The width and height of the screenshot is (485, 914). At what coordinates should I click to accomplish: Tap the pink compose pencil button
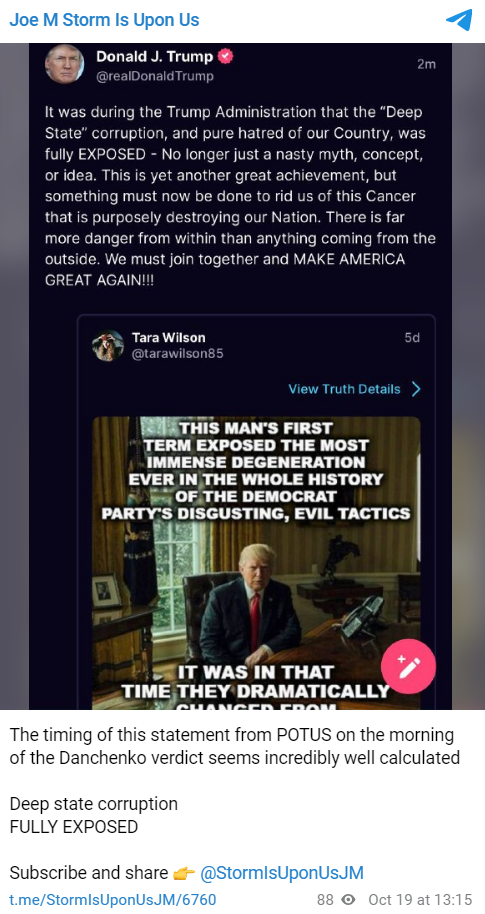(408, 666)
